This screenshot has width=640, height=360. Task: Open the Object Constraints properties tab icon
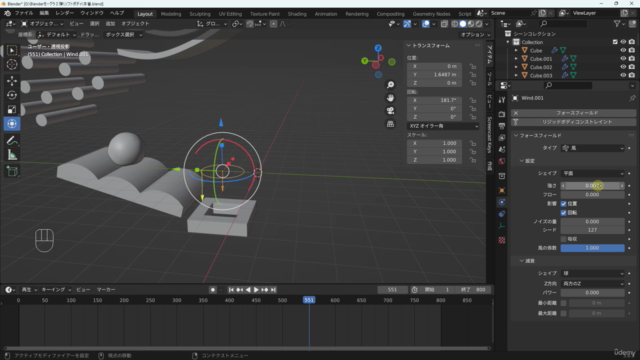coord(502,214)
